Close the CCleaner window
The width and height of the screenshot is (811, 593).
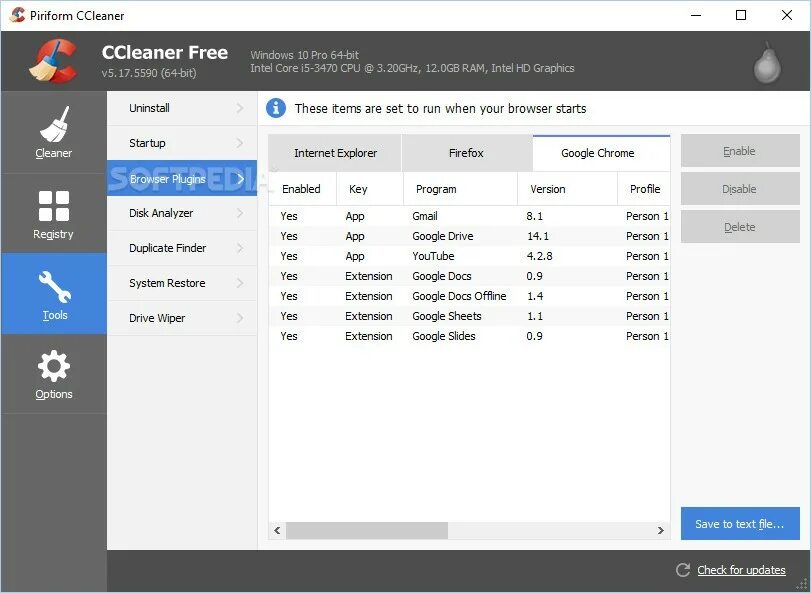[787, 15]
